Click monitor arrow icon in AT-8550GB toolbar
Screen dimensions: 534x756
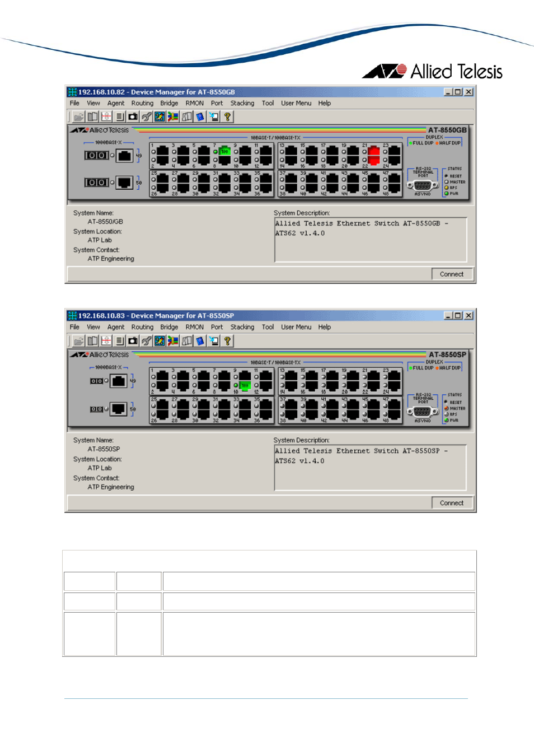tap(213, 116)
